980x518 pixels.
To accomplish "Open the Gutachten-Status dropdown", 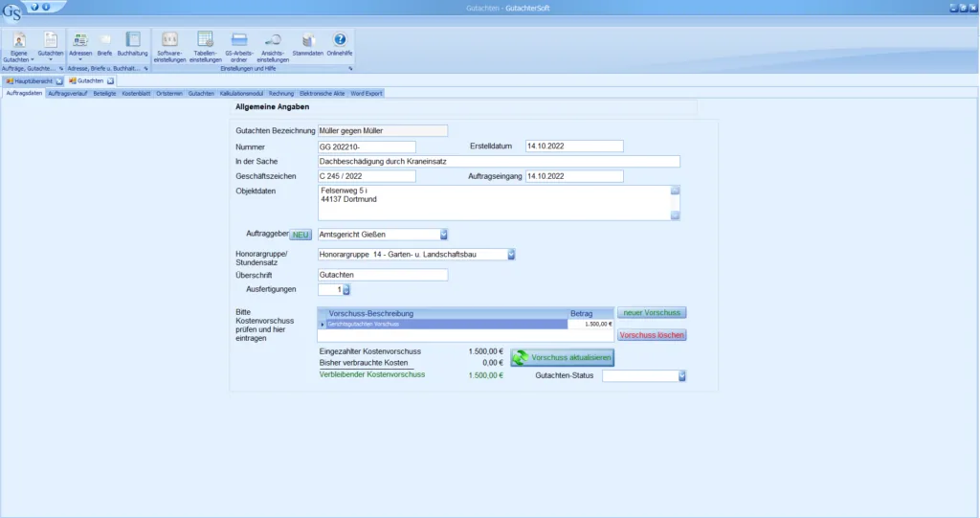I will coord(681,376).
